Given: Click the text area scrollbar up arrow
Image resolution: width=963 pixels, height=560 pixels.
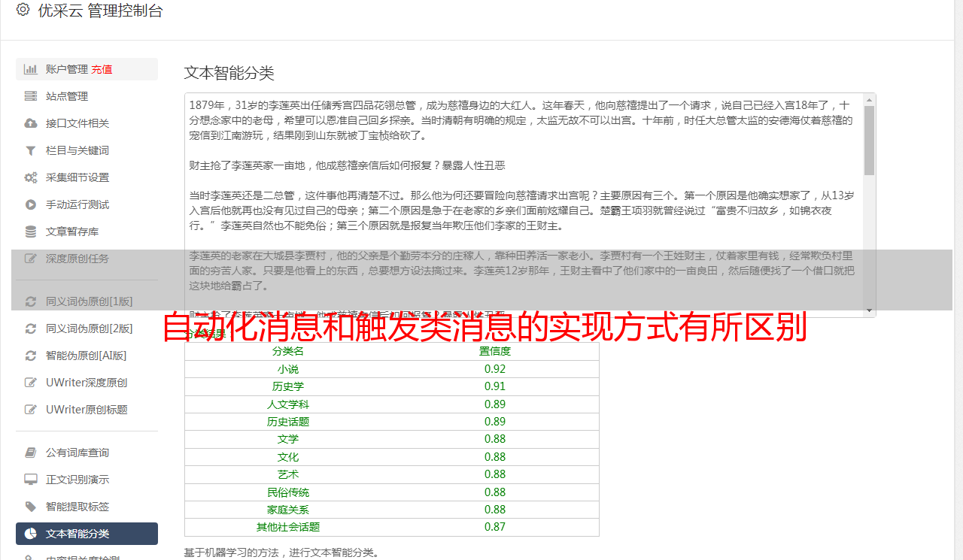Looking at the screenshot, I should (870, 99).
